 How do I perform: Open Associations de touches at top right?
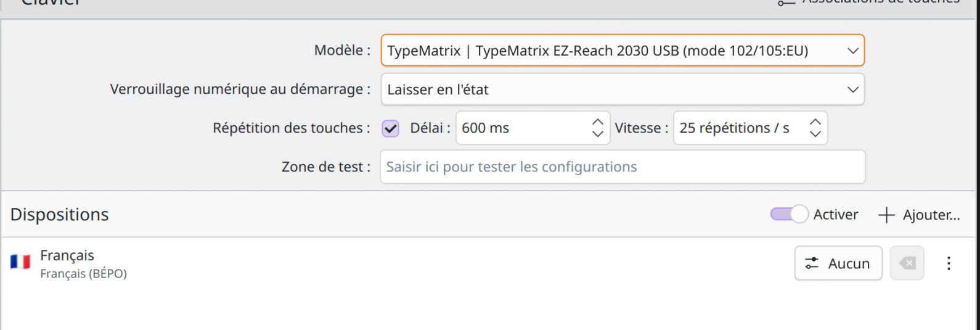click(x=869, y=2)
